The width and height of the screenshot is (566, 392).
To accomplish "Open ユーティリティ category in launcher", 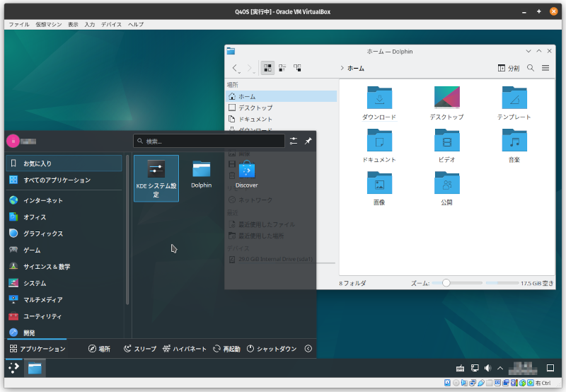I will [x=64, y=316].
